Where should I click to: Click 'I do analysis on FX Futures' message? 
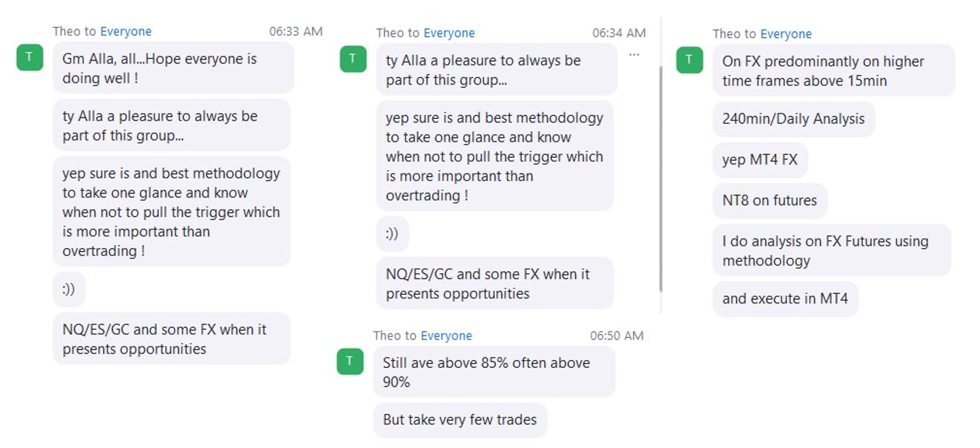(832, 251)
